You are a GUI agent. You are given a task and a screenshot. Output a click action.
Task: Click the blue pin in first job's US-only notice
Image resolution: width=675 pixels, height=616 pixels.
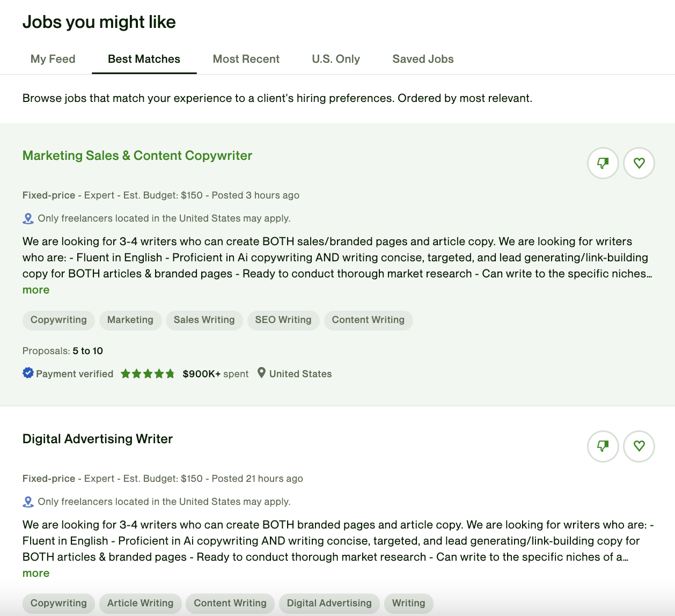[x=27, y=218]
